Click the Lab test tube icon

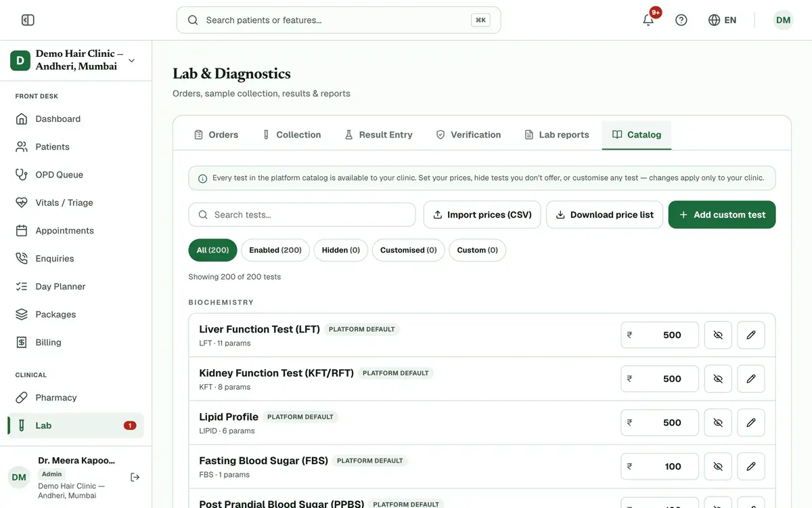22,425
